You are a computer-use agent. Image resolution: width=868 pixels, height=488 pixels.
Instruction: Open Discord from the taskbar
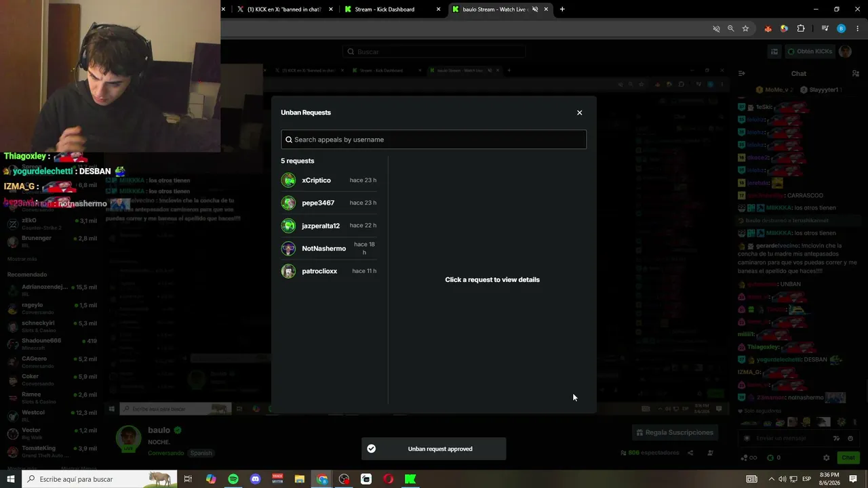[x=255, y=479]
